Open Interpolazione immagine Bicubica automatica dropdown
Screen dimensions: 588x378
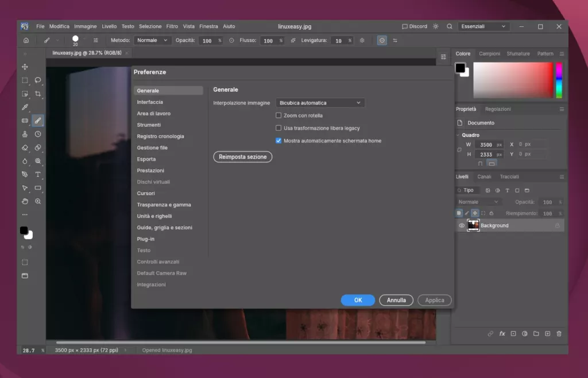(320, 103)
